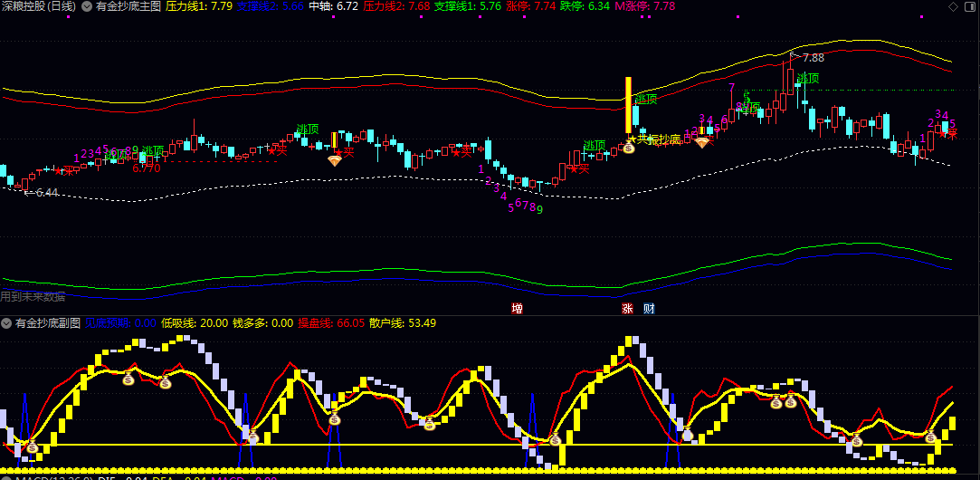Click the 用到未来数据 notice text
Viewport: 980px width, 480px height.
tap(33, 297)
